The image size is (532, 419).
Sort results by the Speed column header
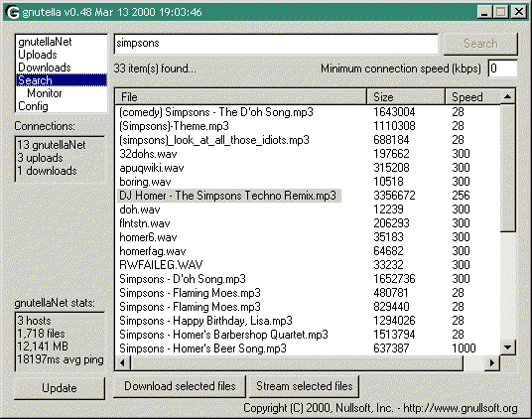(x=473, y=97)
